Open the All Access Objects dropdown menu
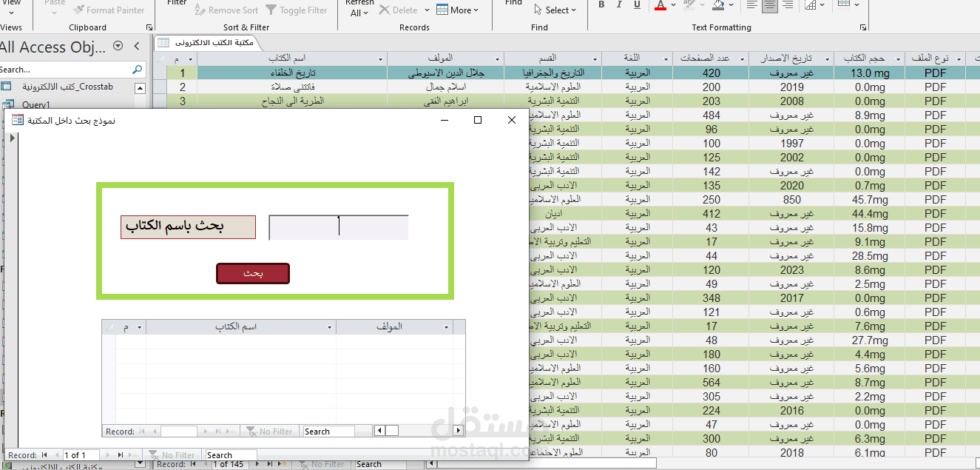980x470 pixels. (118, 47)
